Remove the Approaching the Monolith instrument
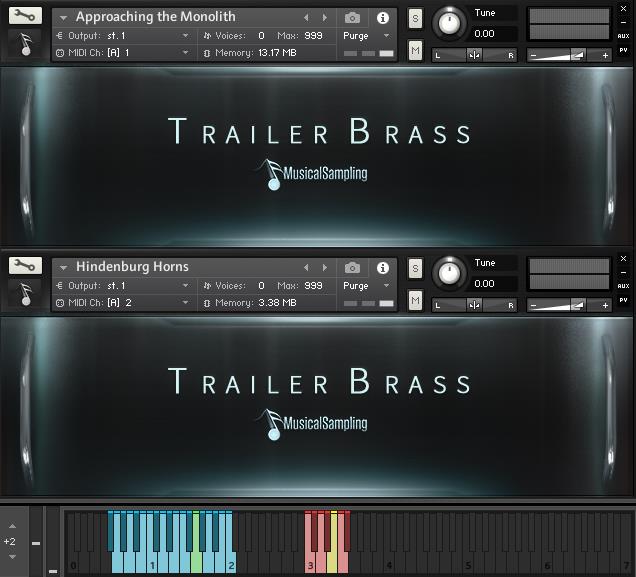Image resolution: width=636 pixels, height=577 pixels. coord(623,9)
